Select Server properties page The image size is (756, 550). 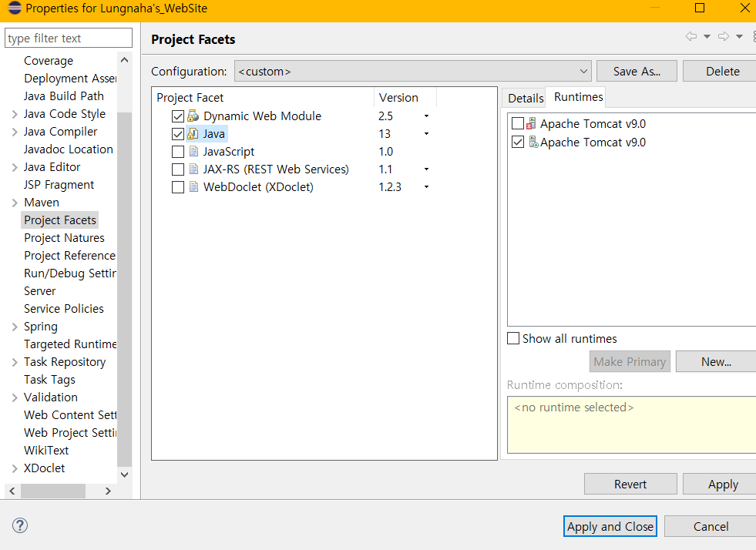(40, 291)
